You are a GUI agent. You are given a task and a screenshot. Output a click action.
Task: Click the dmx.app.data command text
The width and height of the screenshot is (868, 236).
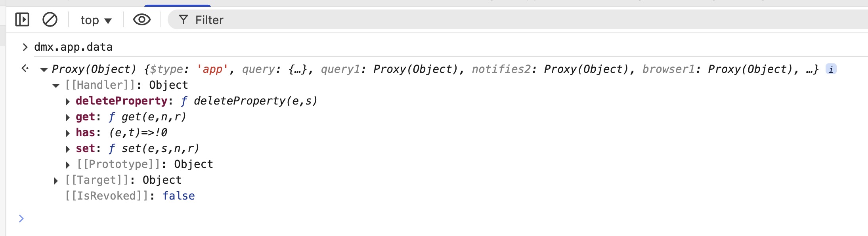(x=73, y=47)
